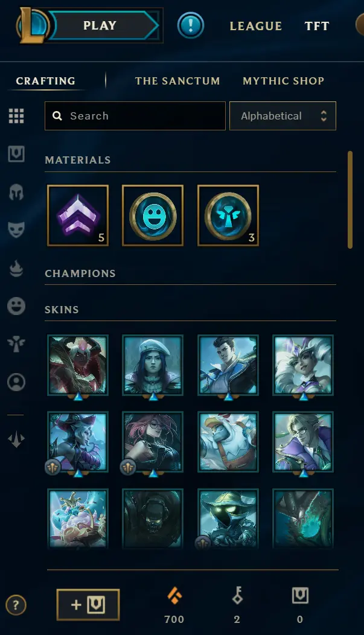Screen dimensions: 364x635
Task: Show all loot with grid filter icon
Action: click(16, 116)
